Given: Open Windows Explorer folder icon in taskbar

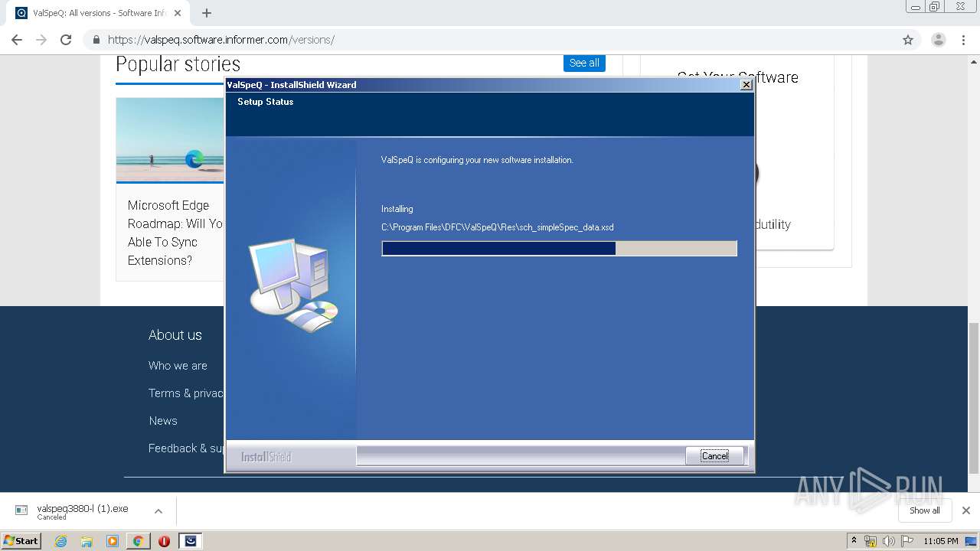Looking at the screenshot, I should point(87,541).
